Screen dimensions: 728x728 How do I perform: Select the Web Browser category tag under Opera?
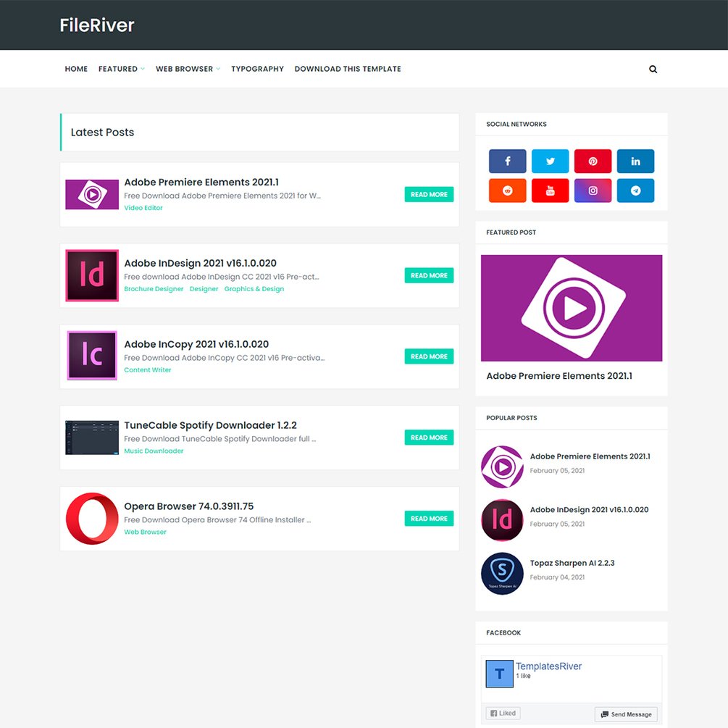click(145, 532)
